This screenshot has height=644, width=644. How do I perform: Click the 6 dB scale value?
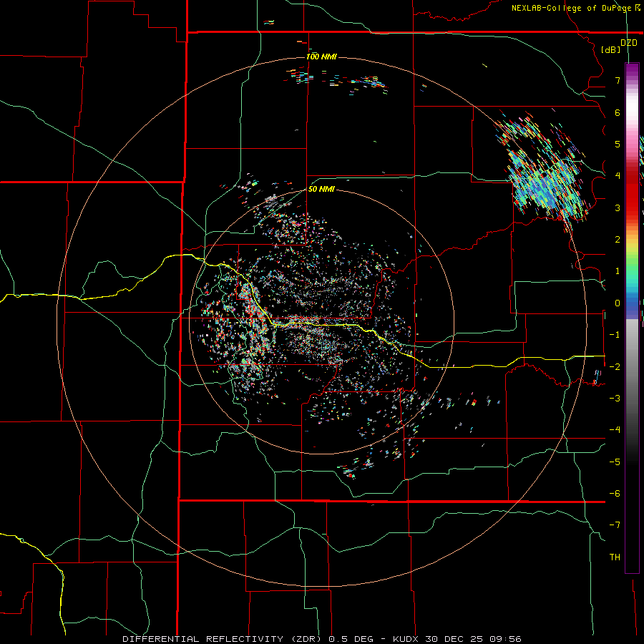(618, 112)
